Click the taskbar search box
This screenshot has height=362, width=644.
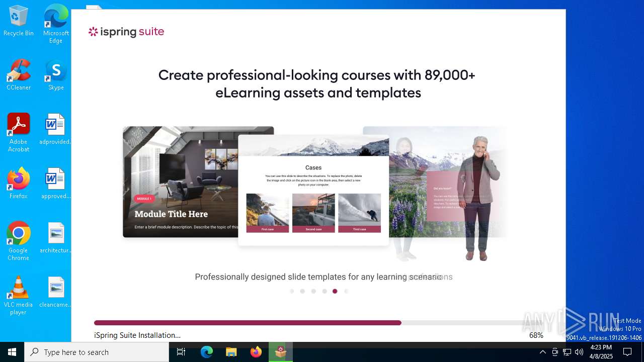[97, 352]
